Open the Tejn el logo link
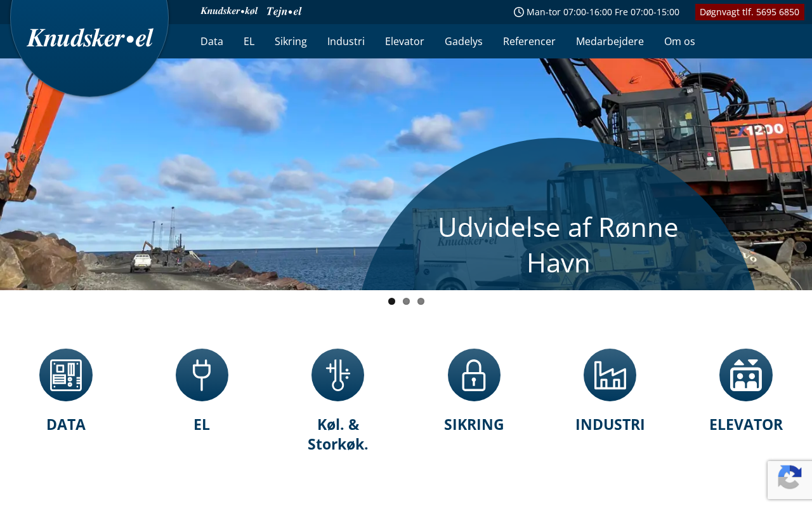The width and height of the screenshot is (812, 508). tap(284, 11)
